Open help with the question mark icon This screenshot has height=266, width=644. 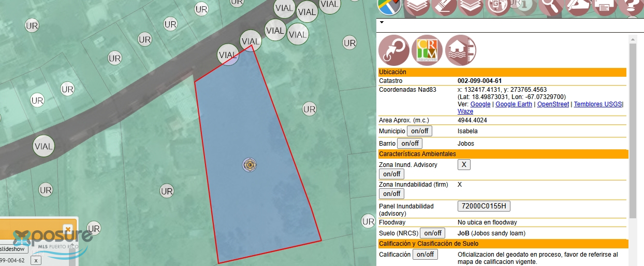(x=631, y=6)
